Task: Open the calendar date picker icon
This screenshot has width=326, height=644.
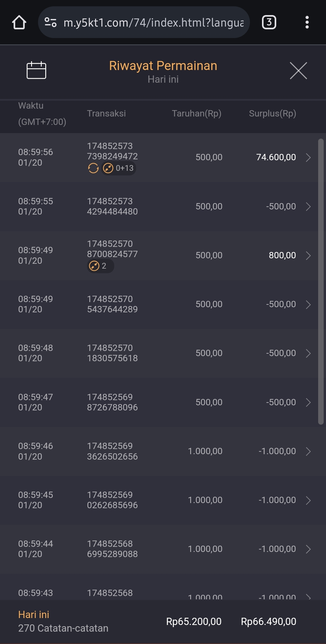Action: coord(36,70)
